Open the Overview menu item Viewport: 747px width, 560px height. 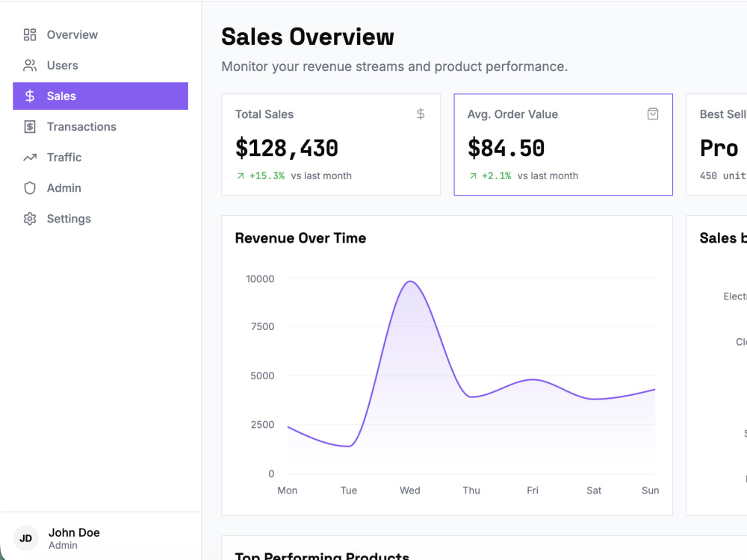(x=101, y=35)
